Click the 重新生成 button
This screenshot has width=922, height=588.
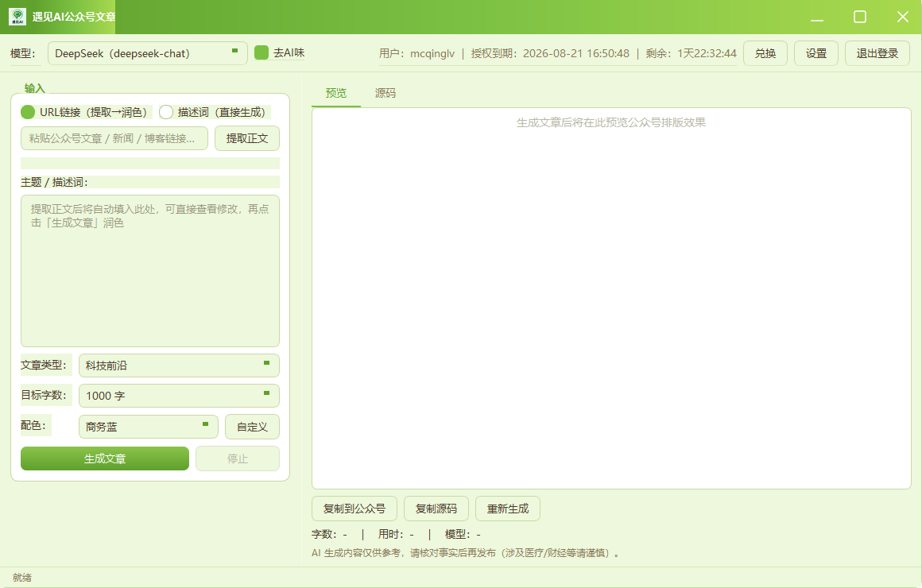tap(508, 509)
